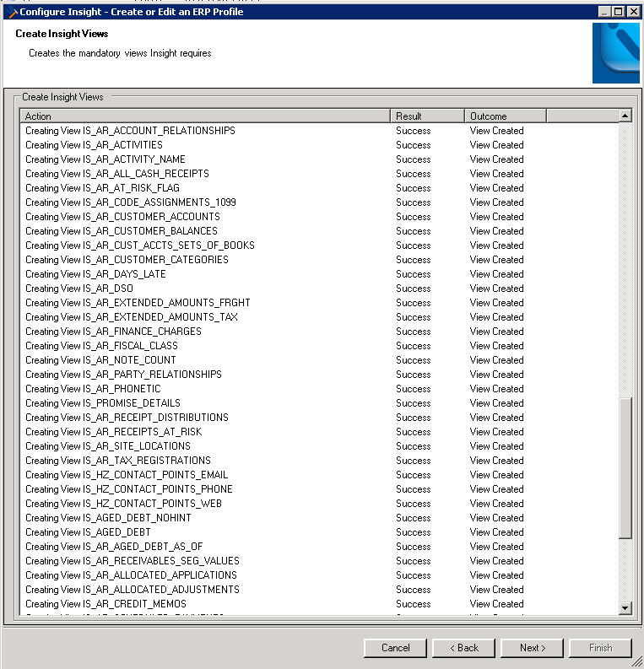The width and height of the screenshot is (644, 669).
Task: Select the IS_AR_DSO view row
Action: click(x=79, y=289)
